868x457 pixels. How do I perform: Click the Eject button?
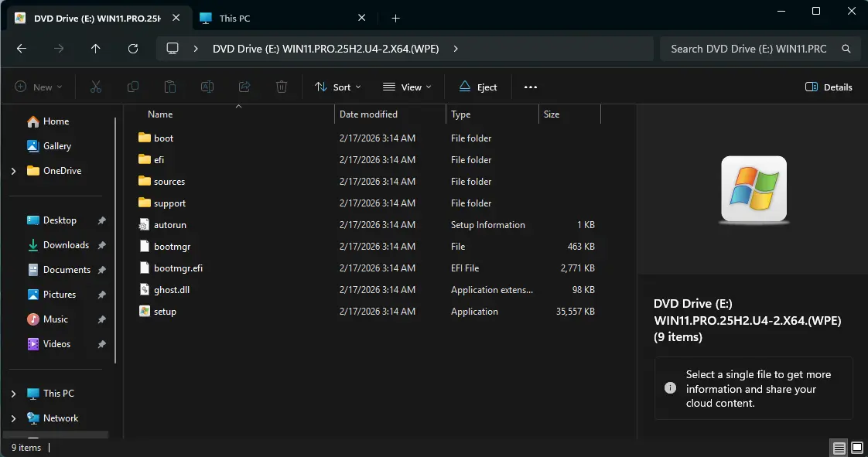[x=478, y=87]
